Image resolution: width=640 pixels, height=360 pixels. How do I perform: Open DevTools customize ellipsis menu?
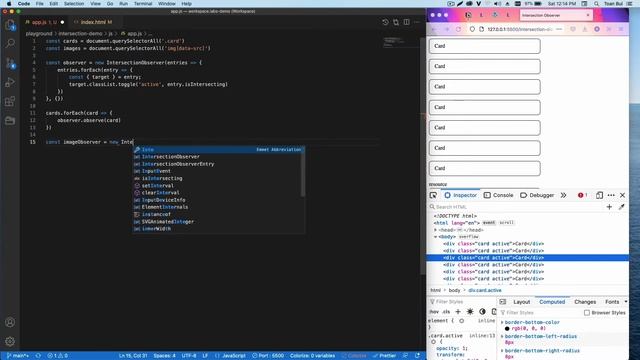(611, 195)
